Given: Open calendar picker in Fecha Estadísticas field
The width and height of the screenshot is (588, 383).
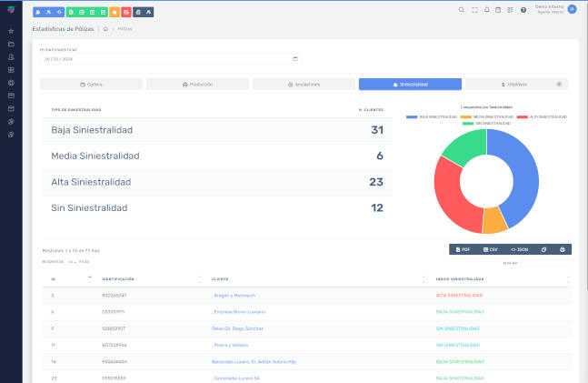Looking at the screenshot, I should coord(295,59).
